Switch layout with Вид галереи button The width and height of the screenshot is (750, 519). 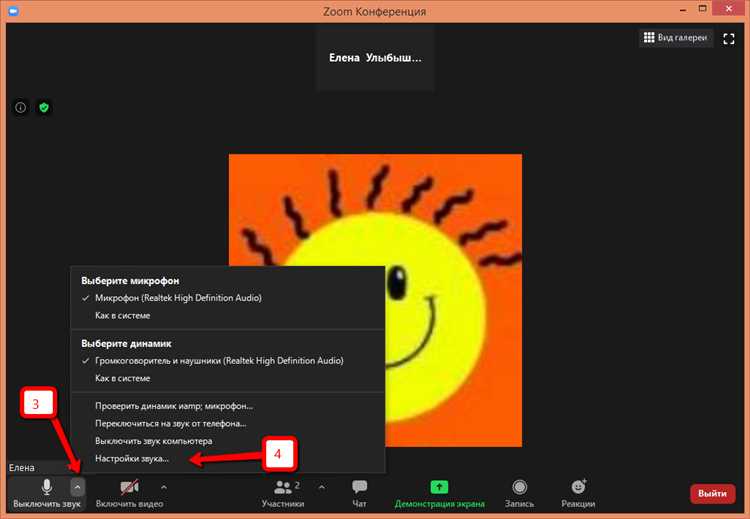point(675,37)
